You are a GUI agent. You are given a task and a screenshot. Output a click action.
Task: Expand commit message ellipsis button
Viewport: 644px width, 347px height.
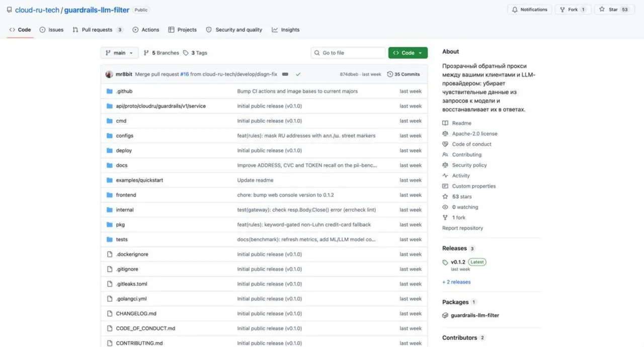[x=285, y=74]
